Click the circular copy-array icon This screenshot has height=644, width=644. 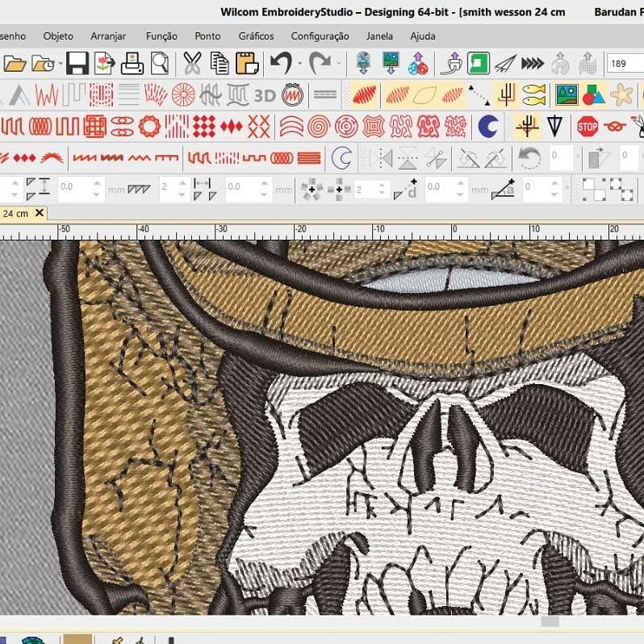(x=312, y=190)
